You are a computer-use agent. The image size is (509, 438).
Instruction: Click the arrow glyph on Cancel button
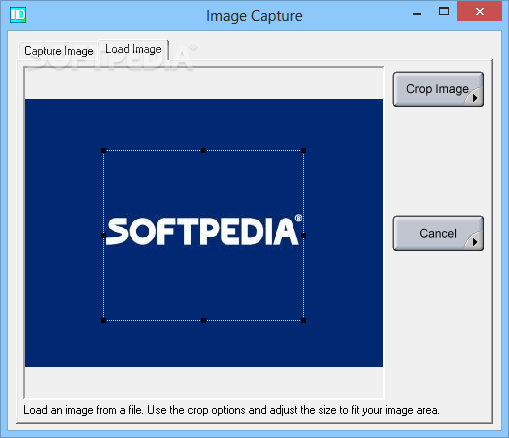point(475,242)
